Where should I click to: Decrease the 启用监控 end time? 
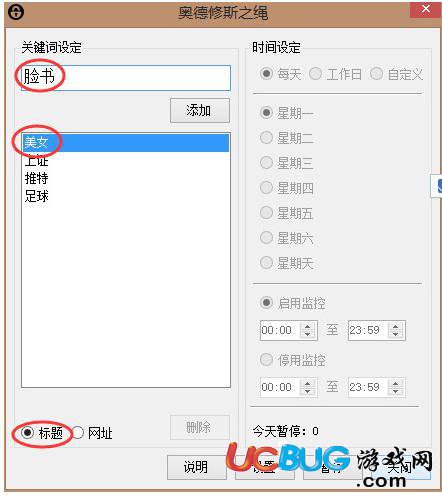tap(395, 334)
